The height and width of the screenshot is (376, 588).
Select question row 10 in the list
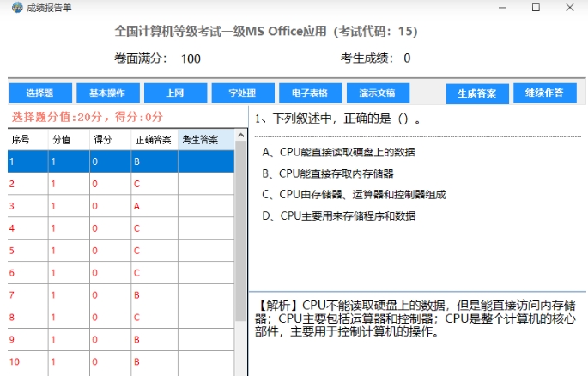pyautogui.click(x=121, y=361)
